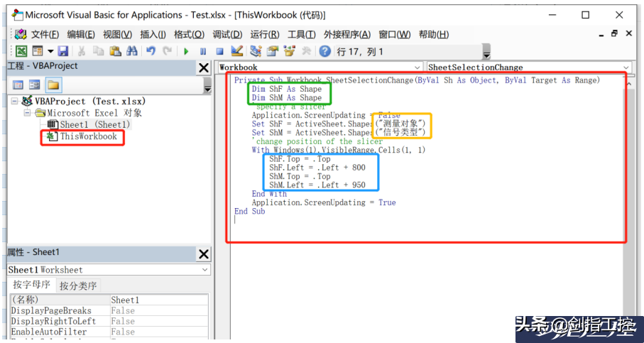Click the 'ShF.Left = .Left + 800' code line
This screenshot has height=343, width=644.
click(x=317, y=168)
